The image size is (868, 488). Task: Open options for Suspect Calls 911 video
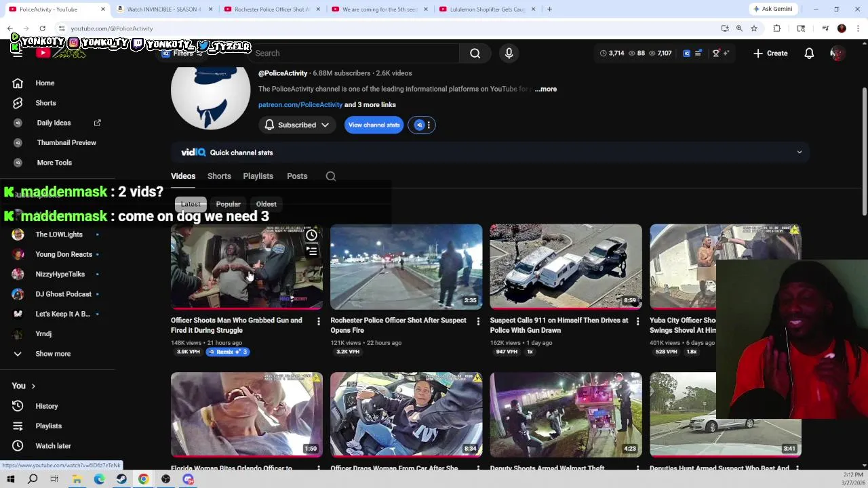tap(637, 321)
